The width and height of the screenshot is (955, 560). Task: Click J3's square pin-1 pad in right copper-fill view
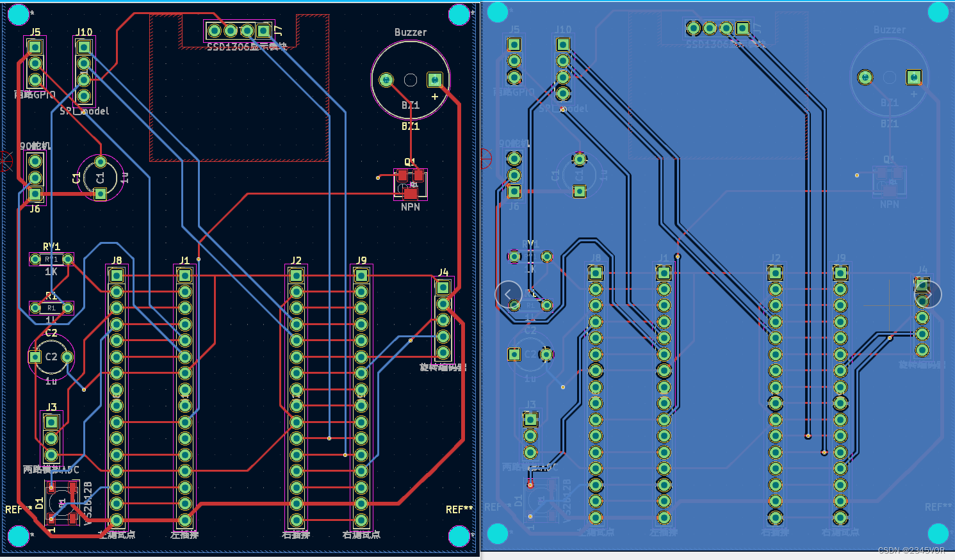pos(530,420)
